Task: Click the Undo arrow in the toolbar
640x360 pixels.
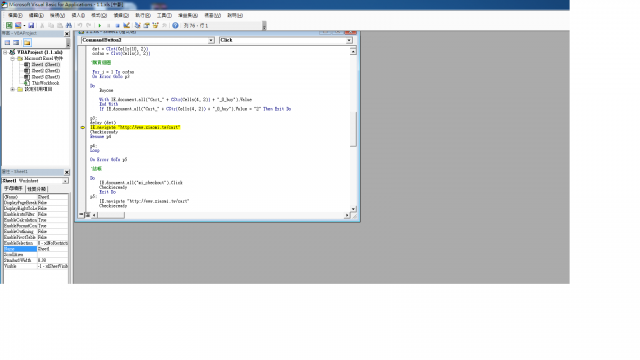Action: tap(80, 25)
